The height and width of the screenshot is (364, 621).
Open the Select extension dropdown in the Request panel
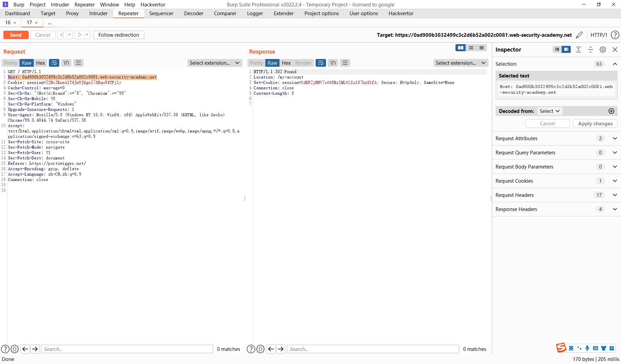pos(215,63)
